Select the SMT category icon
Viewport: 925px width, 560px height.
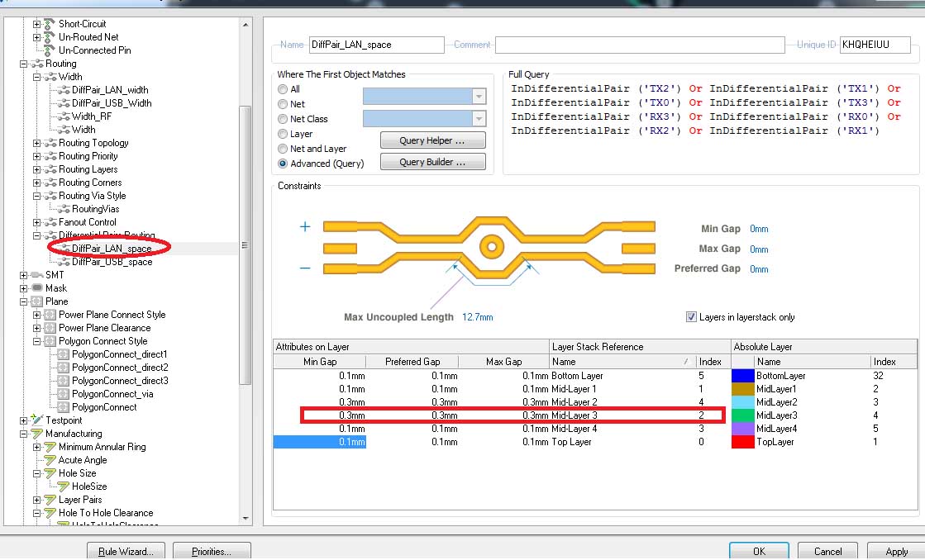tap(36, 275)
